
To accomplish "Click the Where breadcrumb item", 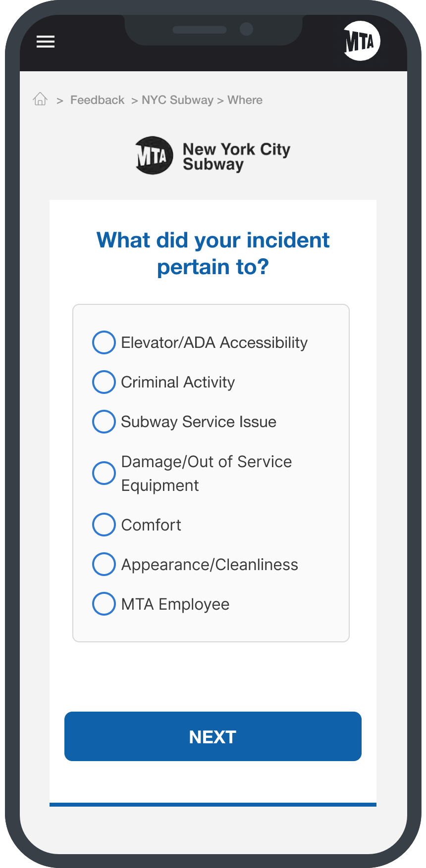I will 245,100.
